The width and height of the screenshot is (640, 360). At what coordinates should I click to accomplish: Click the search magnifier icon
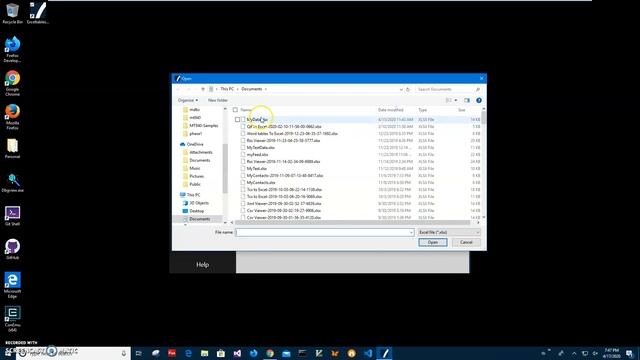click(478, 89)
